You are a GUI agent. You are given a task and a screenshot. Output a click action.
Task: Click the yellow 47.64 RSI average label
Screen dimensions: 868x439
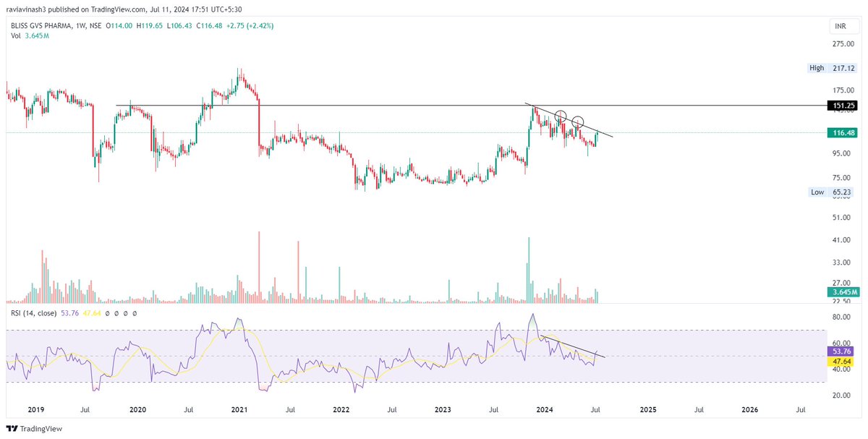coord(841,360)
